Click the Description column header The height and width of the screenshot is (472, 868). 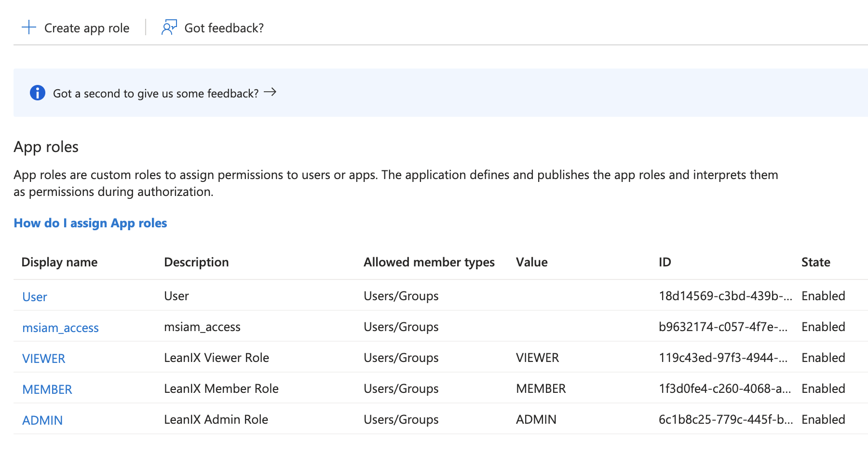point(196,262)
